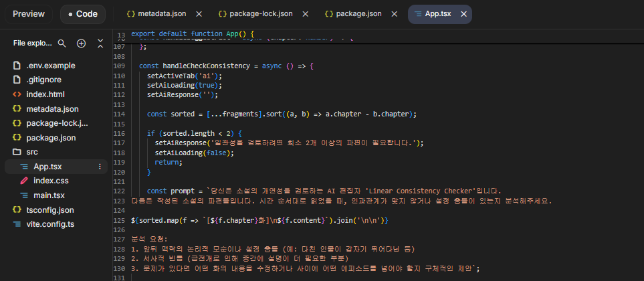Open index.html in file explorer
Screen dimensions: 644x281
[x=56, y=94]
